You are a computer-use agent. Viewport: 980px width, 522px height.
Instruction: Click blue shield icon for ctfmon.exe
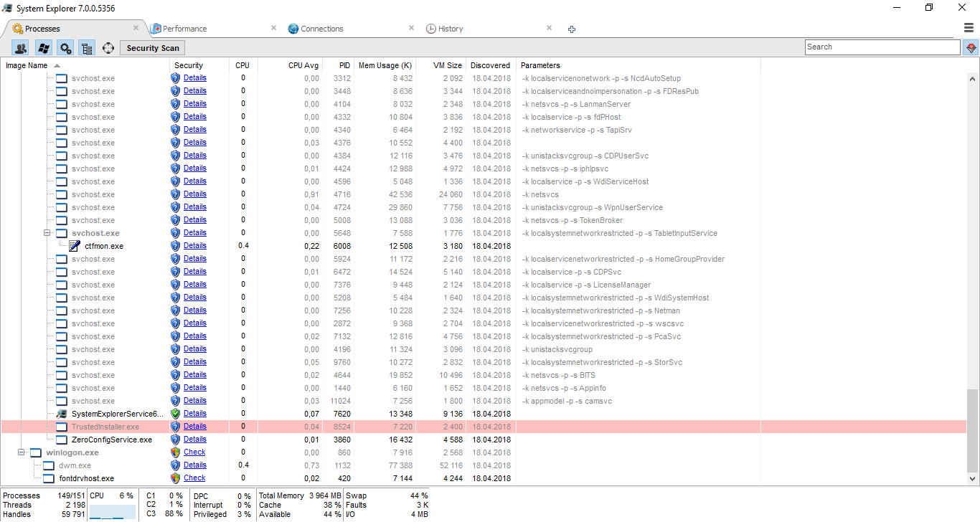[175, 246]
